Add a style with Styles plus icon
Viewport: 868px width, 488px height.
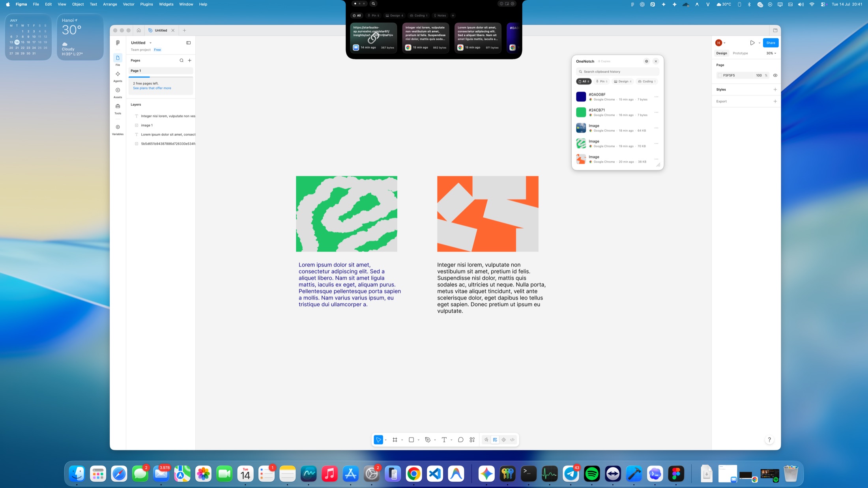click(x=775, y=90)
